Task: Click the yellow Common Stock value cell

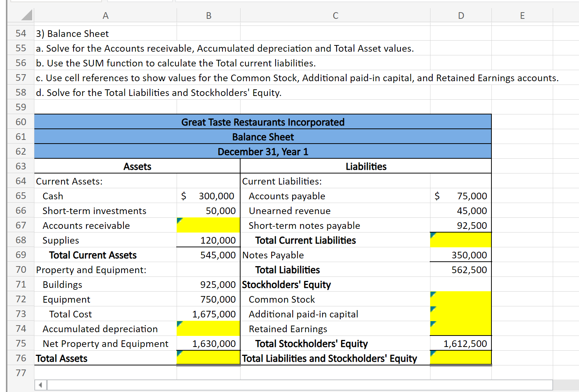Action: [x=461, y=299]
